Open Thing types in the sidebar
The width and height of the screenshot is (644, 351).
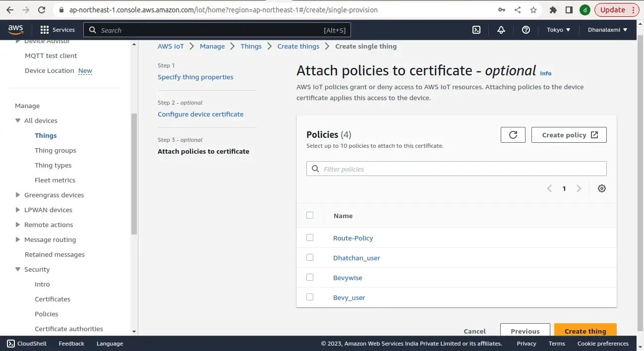pos(53,165)
